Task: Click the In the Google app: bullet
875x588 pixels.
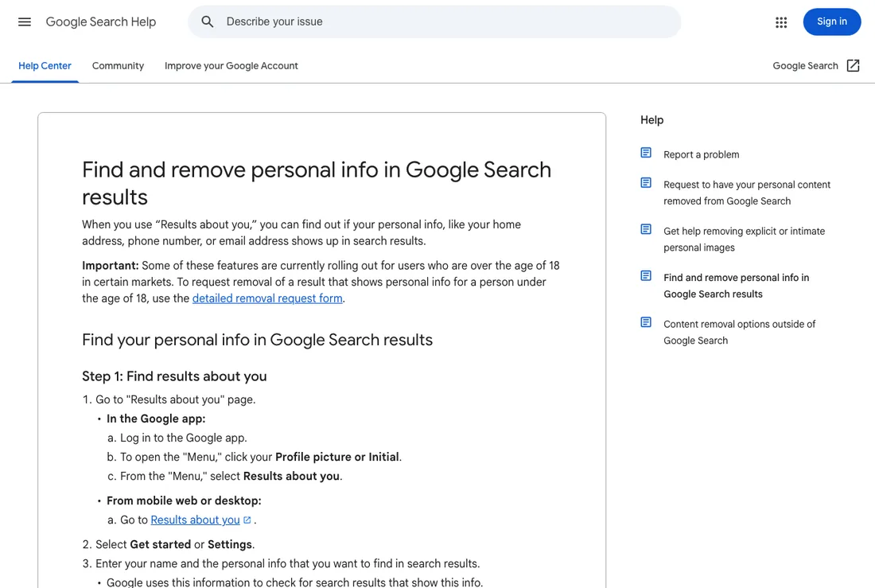Action: 156,419
